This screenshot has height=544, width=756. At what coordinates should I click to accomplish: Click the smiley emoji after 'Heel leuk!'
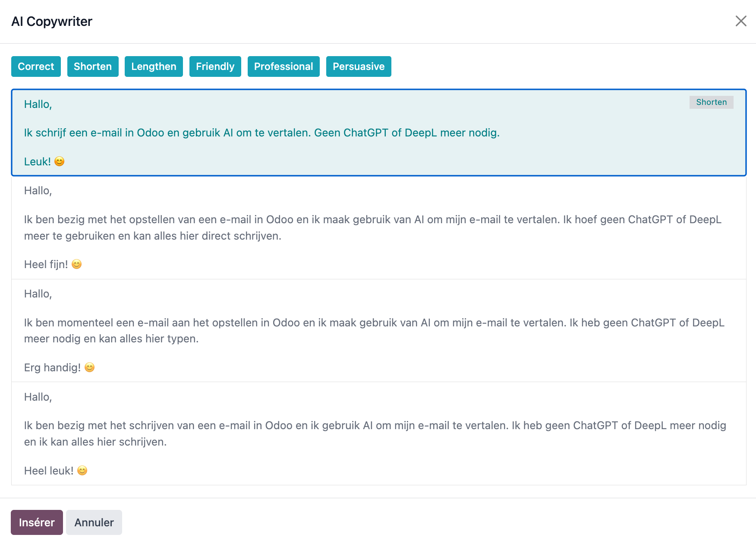(x=82, y=471)
